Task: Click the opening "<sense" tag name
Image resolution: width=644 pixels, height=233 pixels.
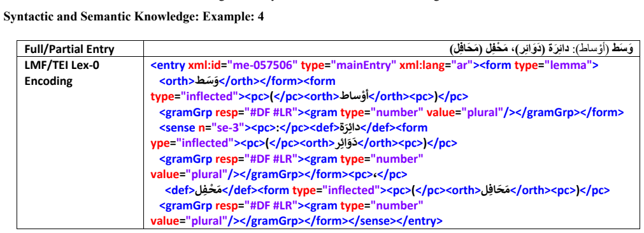Action: coord(176,128)
